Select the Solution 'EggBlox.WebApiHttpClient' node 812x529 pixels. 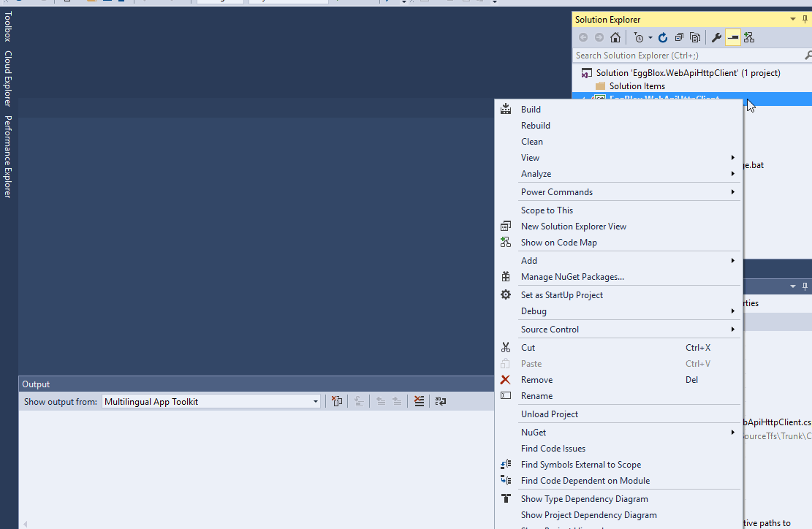[688, 73]
